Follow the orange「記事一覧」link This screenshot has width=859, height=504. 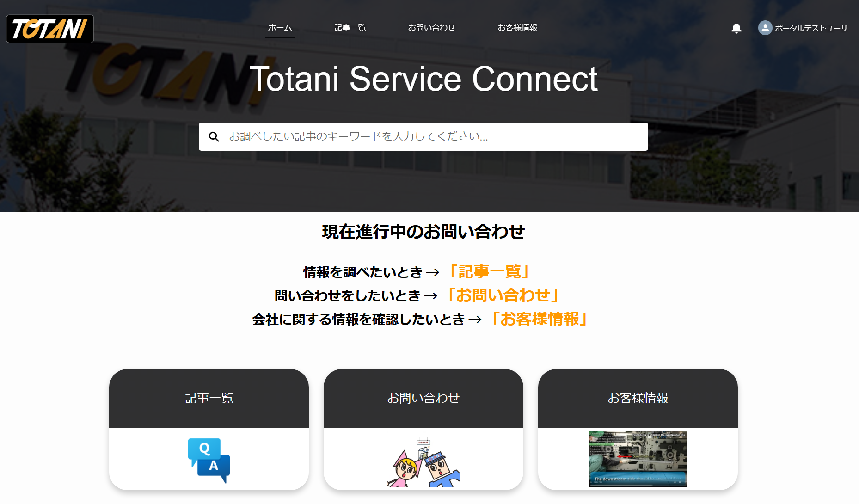click(x=489, y=271)
